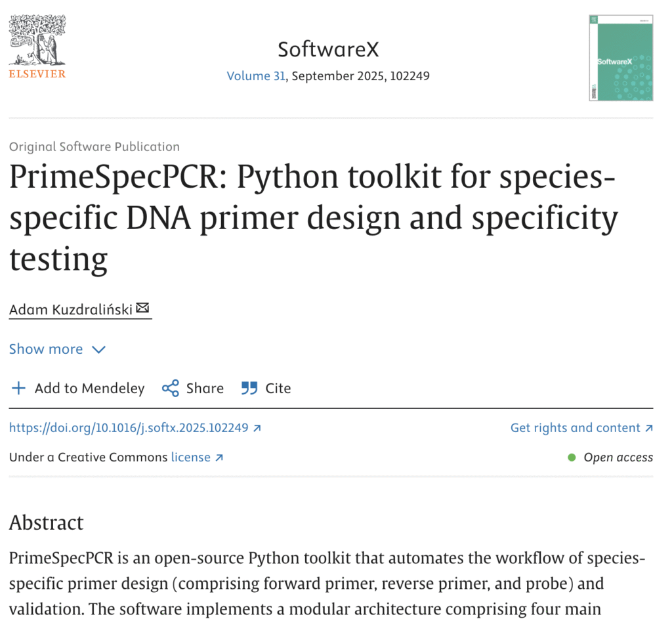
Task: Click the green Open access indicator dot
Action: (572, 458)
